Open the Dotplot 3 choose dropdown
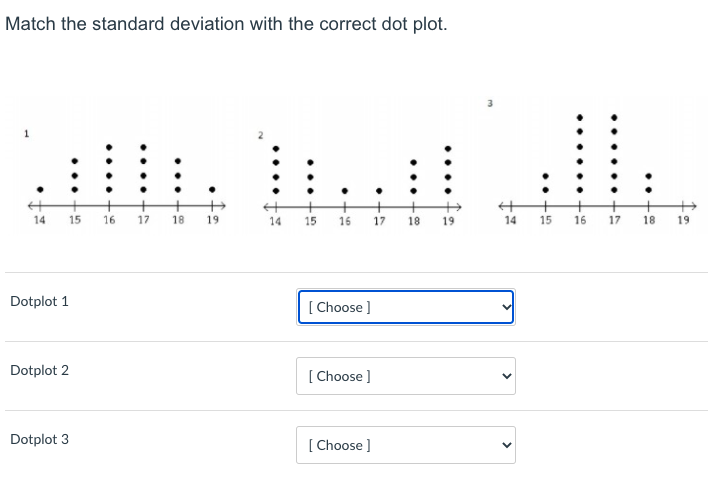Image resolution: width=708 pixels, height=496 pixels. click(x=405, y=445)
